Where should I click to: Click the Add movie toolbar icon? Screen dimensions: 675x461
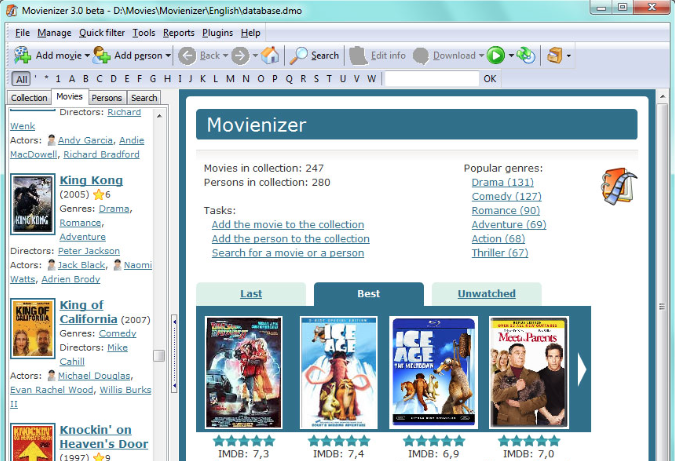22,56
